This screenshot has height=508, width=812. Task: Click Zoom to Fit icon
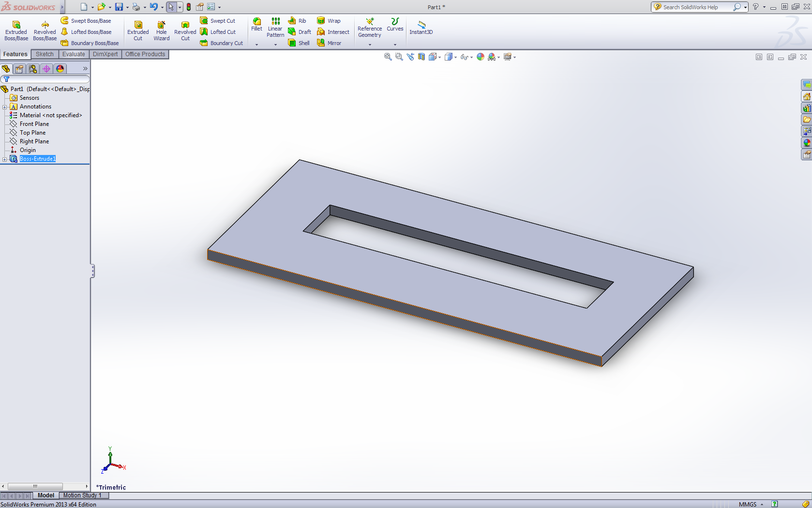[388, 57]
